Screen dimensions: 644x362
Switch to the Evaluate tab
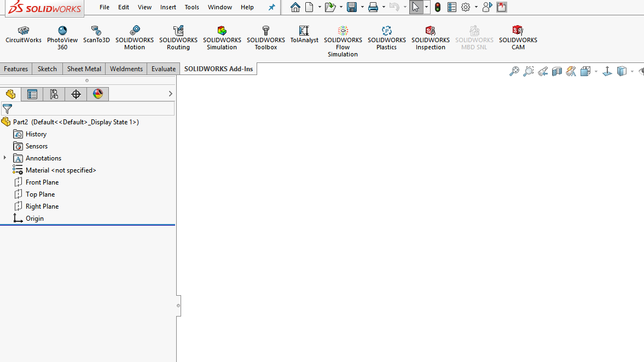tap(164, 69)
